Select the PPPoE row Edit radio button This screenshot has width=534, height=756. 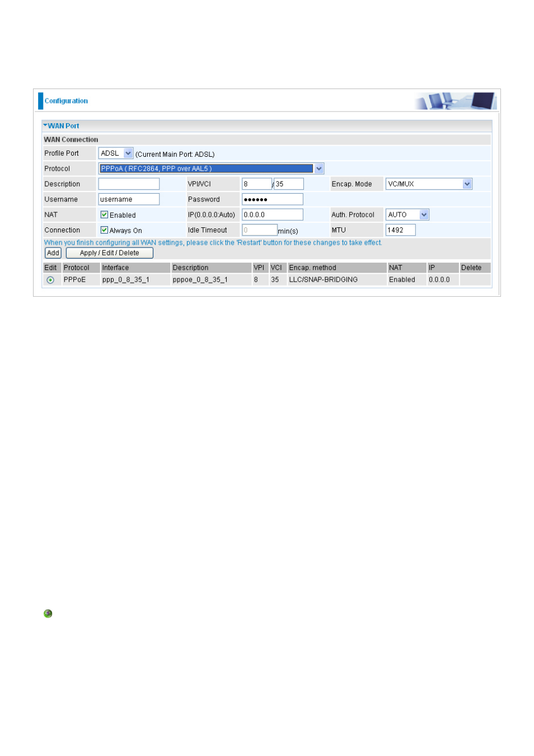(x=50, y=280)
